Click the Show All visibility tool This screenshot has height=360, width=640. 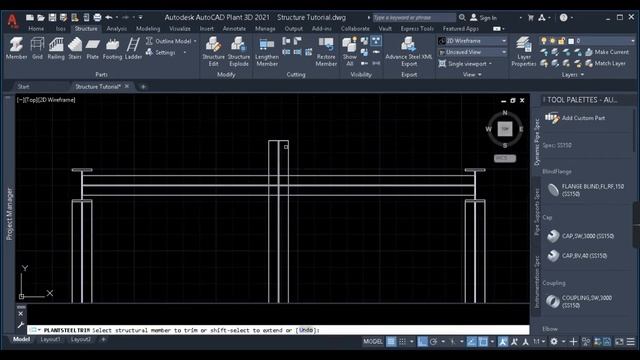click(x=350, y=51)
